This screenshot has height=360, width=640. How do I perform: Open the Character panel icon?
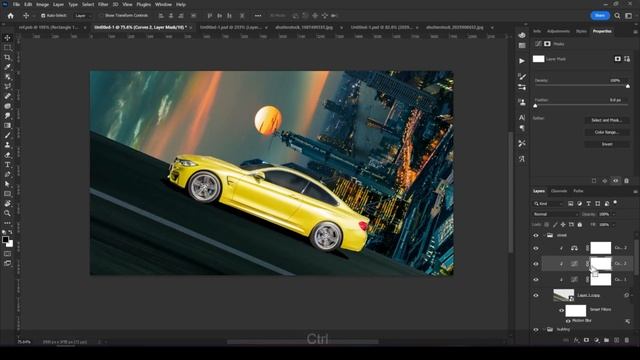pos(522,118)
